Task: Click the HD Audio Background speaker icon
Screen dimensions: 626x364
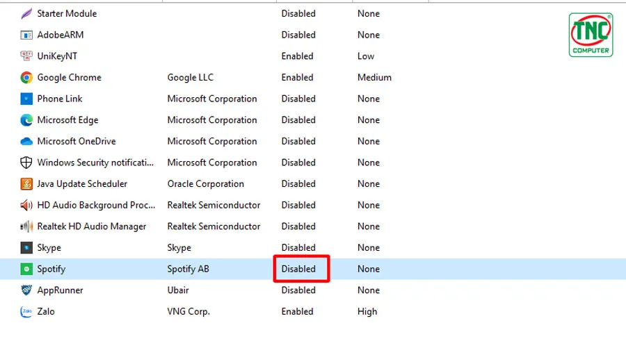Action: pos(26,205)
